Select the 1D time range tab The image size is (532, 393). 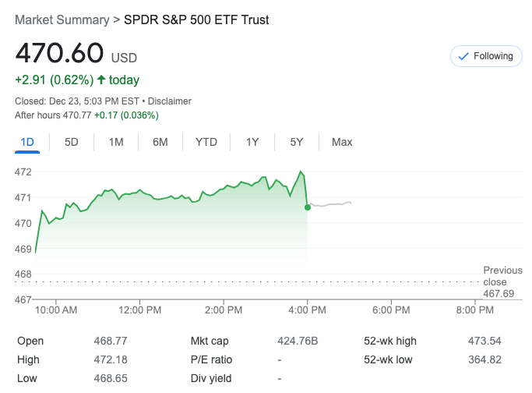coord(26,142)
